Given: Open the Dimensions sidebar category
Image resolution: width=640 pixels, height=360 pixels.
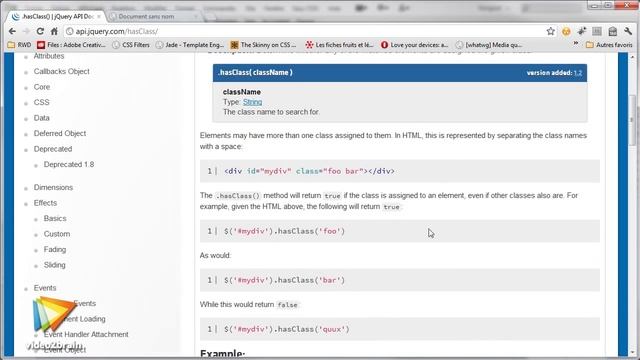Looking at the screenshot, I should (x=53, y=187).
